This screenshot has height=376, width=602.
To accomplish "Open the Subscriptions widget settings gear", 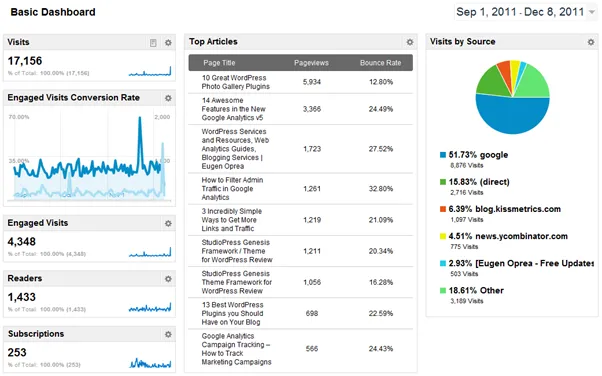I will pyautogui.click(x=168, y=334).
